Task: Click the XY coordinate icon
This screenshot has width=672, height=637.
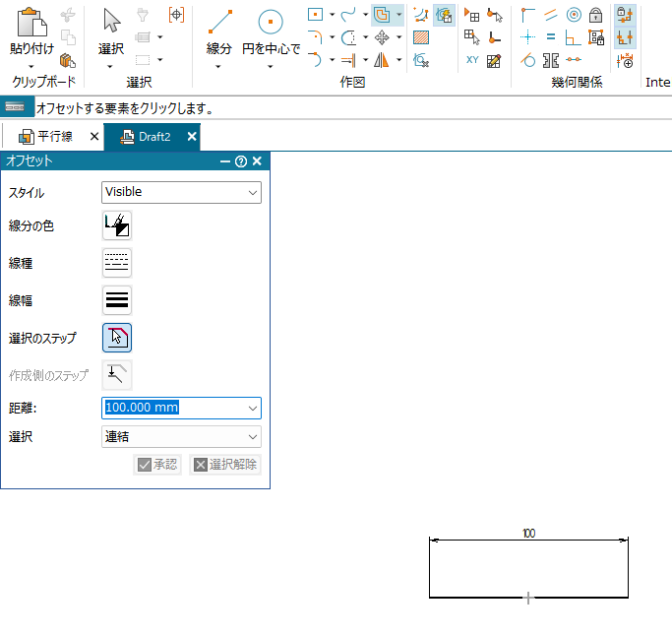Action: [472, 60]
